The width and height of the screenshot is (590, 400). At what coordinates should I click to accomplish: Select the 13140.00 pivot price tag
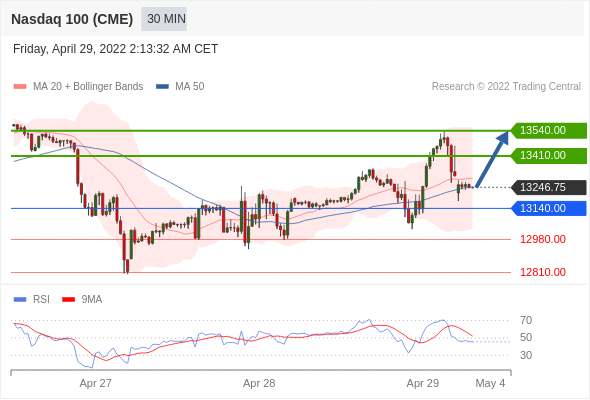[x=548, y=208]
